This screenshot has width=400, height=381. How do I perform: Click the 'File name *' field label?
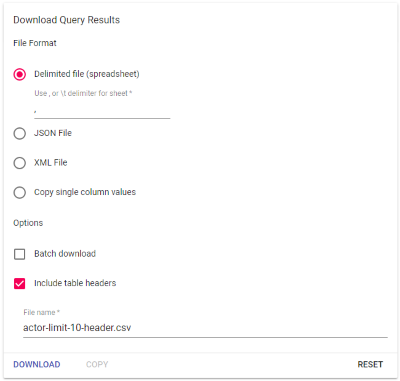41,312
